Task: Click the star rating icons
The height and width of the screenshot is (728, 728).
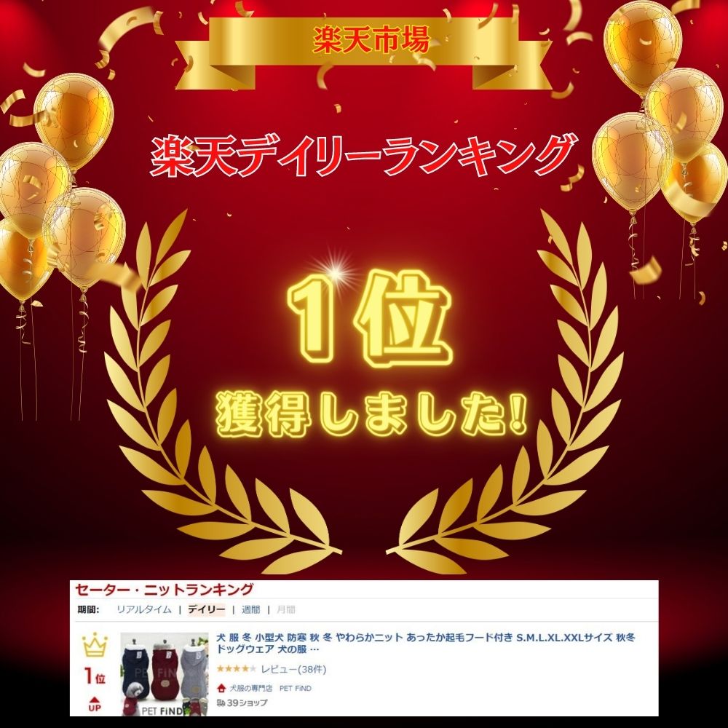Action: (237, 669)
